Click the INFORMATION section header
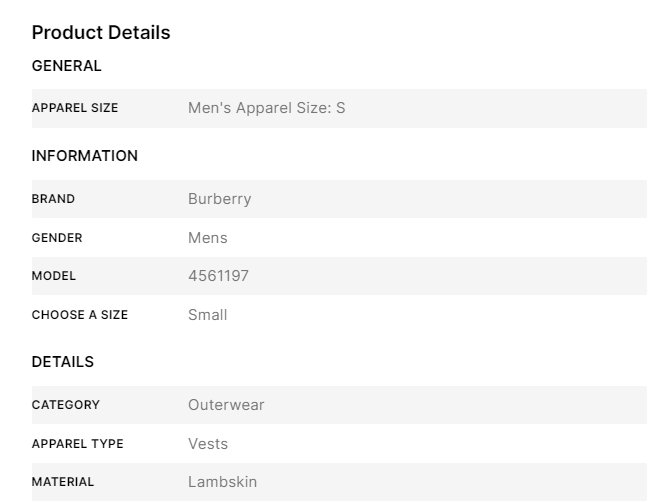Screen dimensions: 661x503 [x=85, y=156]
